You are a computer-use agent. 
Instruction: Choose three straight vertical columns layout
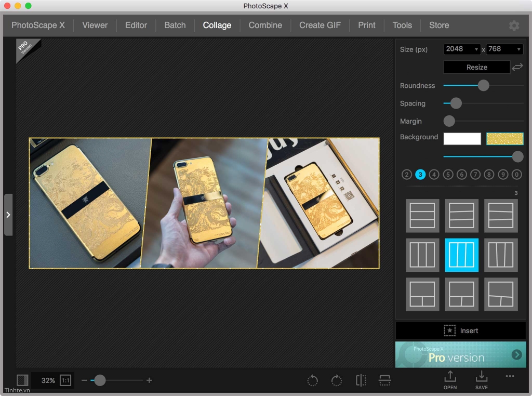422,255
